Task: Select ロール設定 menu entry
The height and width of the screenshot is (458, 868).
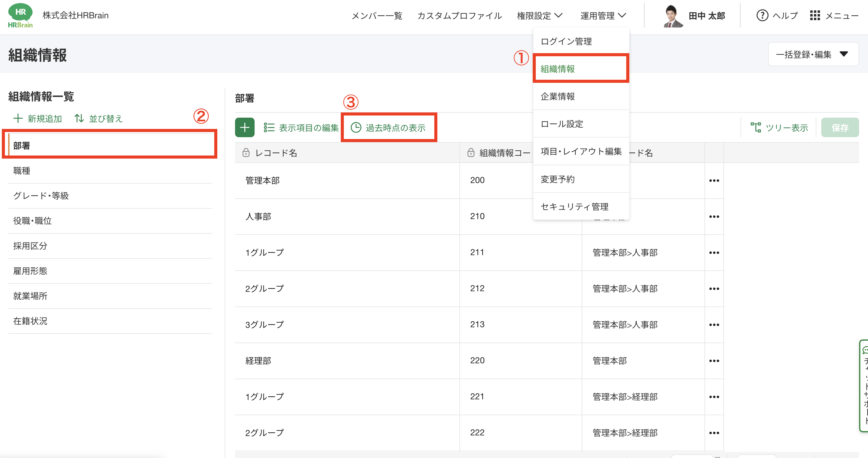Action: click(x=562, y=124)
